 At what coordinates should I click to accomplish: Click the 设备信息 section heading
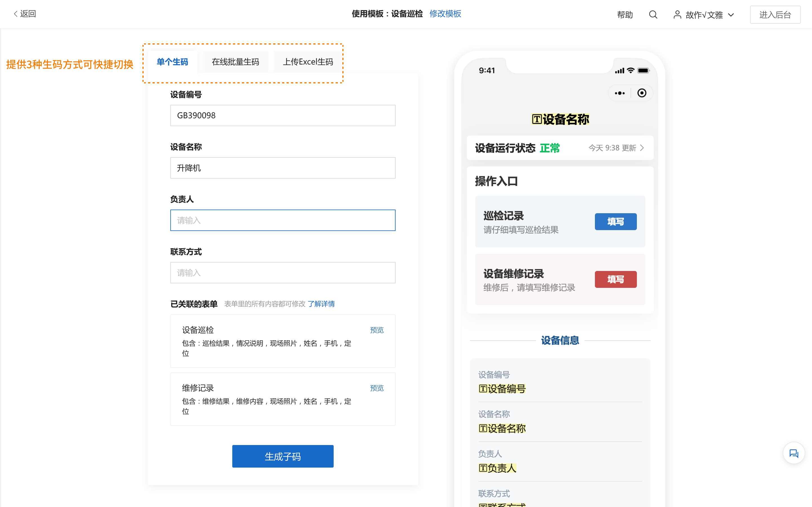pyautogui.click(x=560, y=340)
